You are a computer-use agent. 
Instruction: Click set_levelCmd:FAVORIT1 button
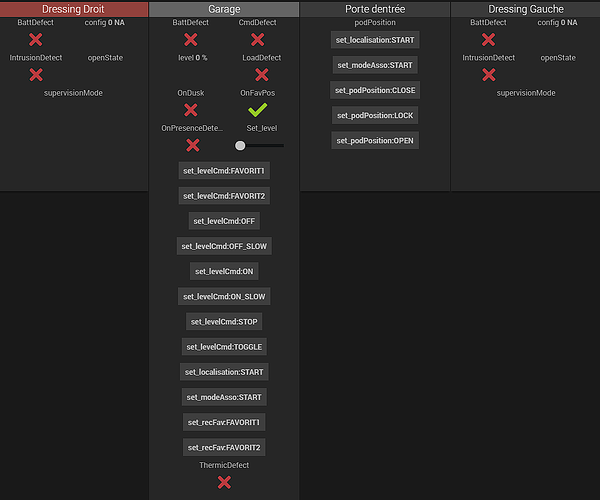tap(224, 171)
